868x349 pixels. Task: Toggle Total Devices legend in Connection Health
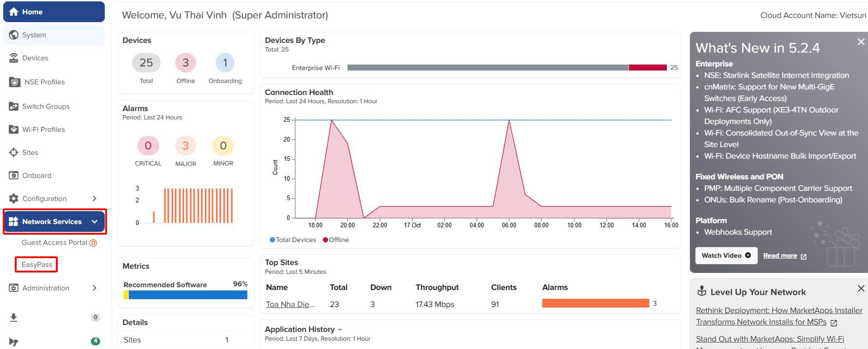click(x=293, y=240)
